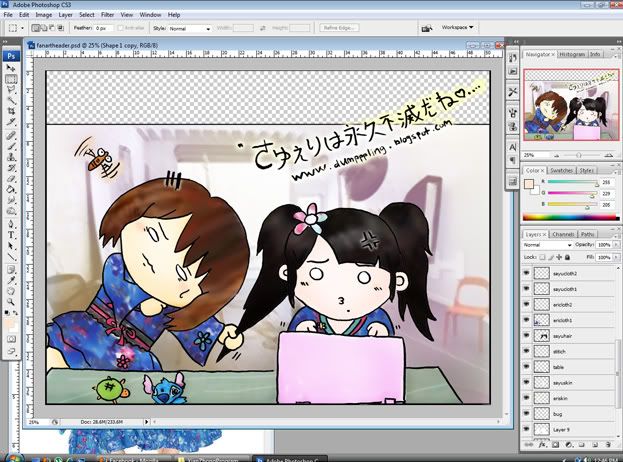Hide the table layer
The image size is (623, 462).
(527, 367)
